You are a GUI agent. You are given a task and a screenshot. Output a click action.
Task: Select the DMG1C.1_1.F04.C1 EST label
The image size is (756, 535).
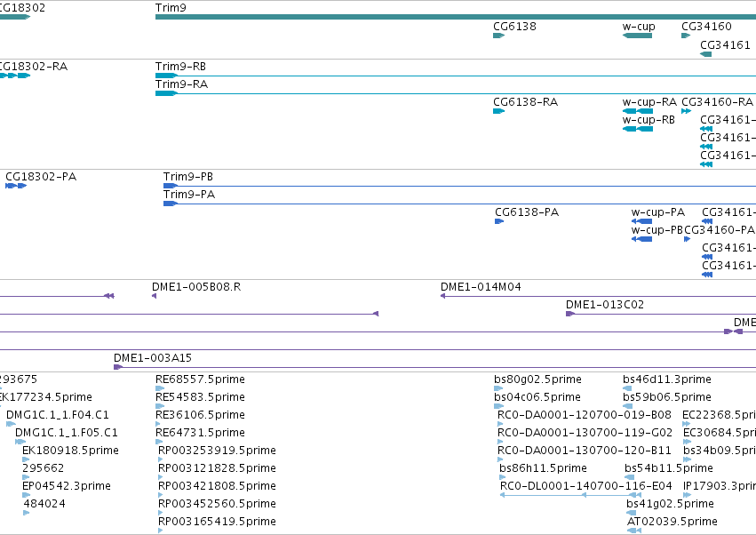click(x=58, y=415)
